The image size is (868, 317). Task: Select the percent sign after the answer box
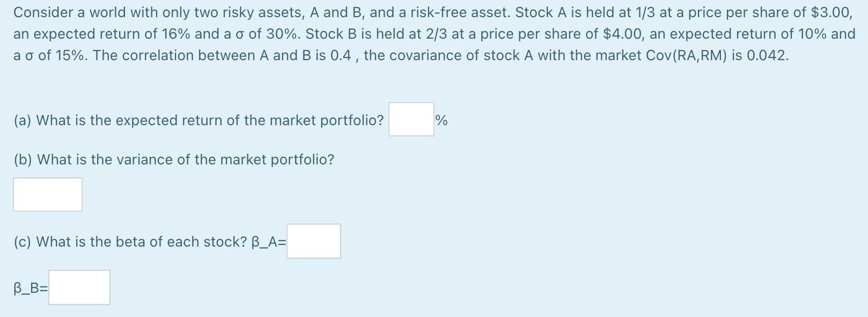(441, 120)
